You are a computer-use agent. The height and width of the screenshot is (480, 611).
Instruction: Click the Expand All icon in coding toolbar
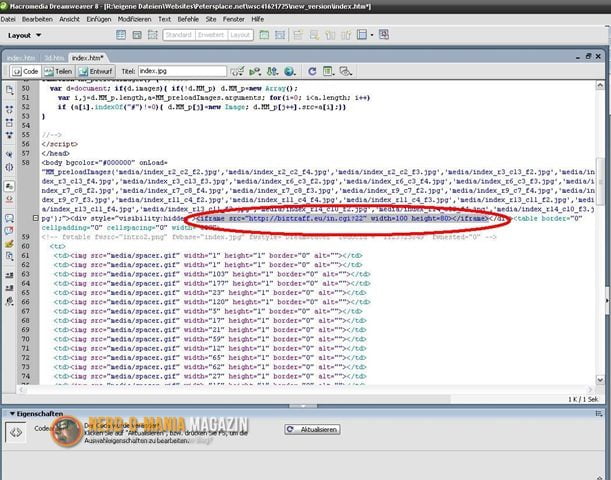[x=9, y=135]
